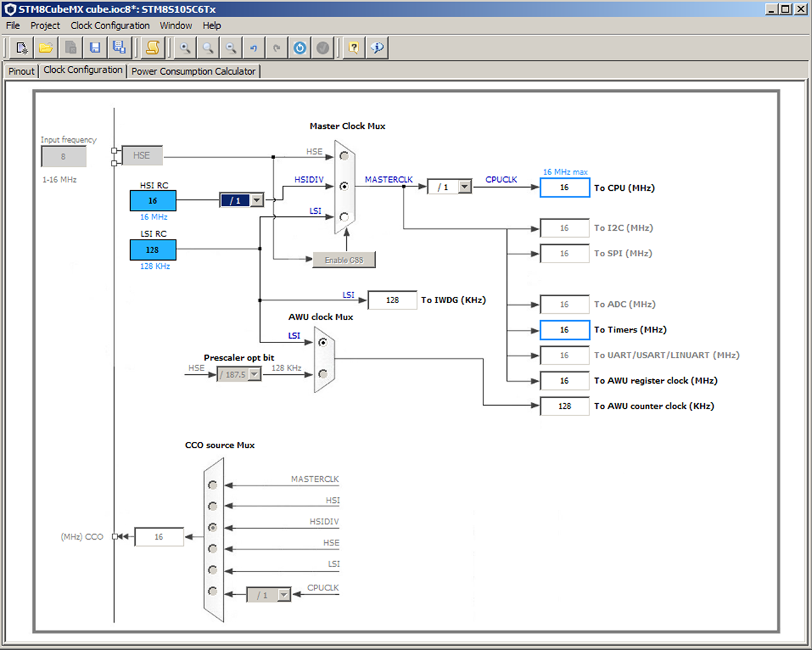812x650 pixels.
Task: Click the HSI RC 16 value box
Action: tap(153, 201)
